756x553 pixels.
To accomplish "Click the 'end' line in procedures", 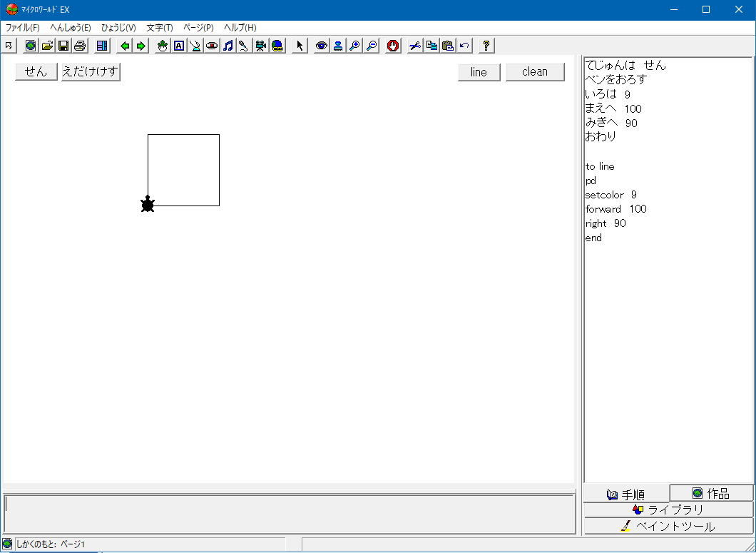I will click(x=593, y=238).
